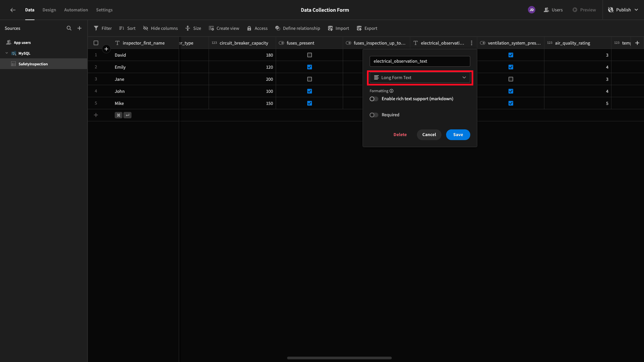Collapse the MySQL source tree
The width and height of the screenshot is (644, 362).
[x=7, y=53]
